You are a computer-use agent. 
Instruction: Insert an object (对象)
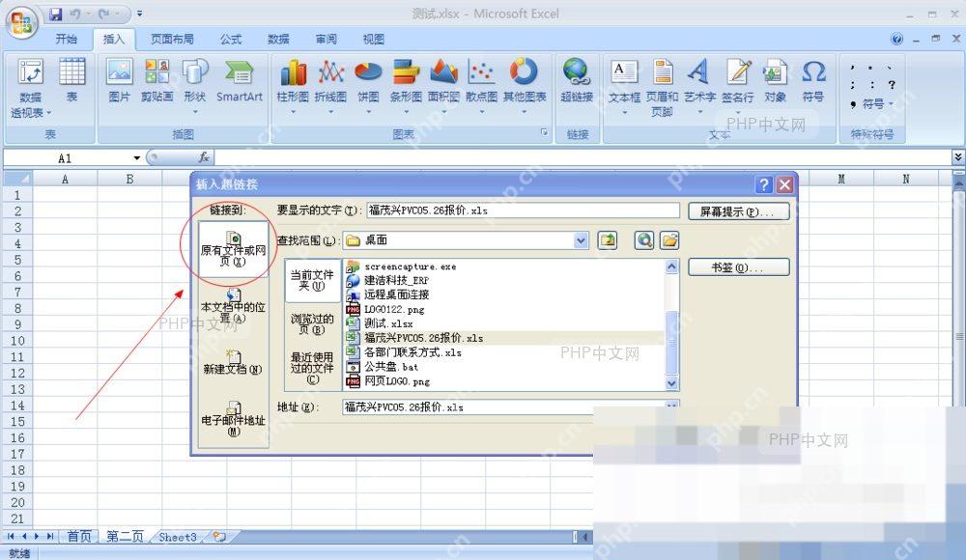tap(775, 80)
